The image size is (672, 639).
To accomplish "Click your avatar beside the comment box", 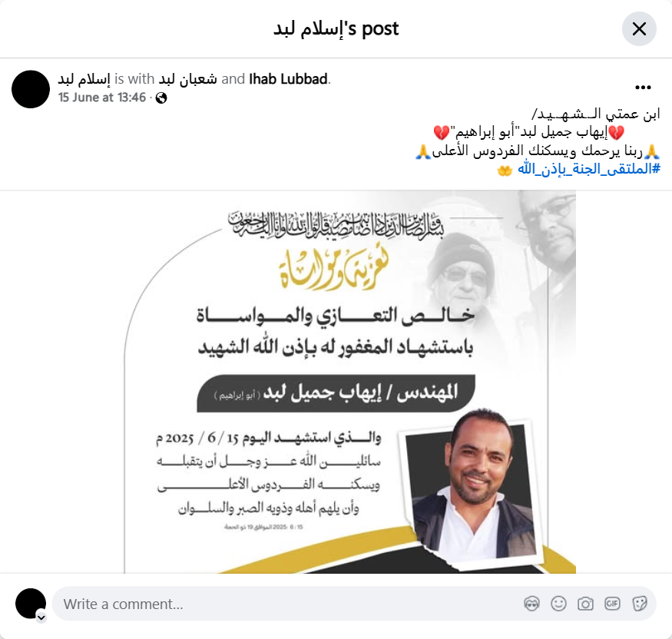I will tap(31, 604).
